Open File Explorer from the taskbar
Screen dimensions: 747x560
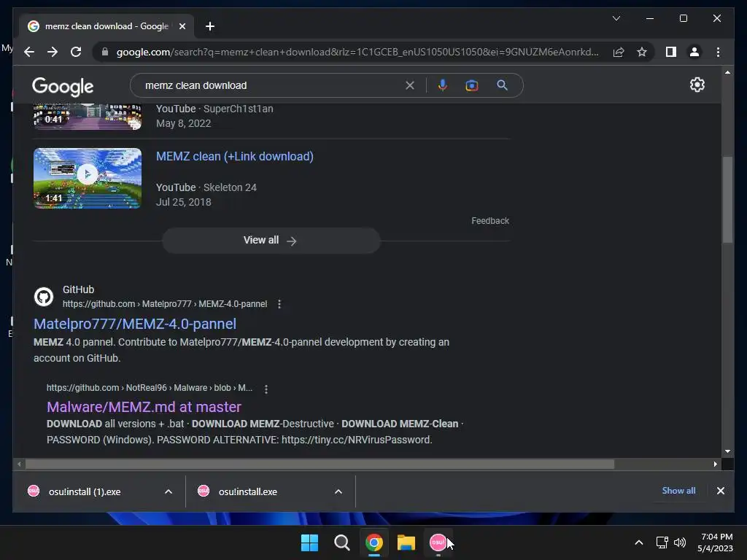click(406, 542)
